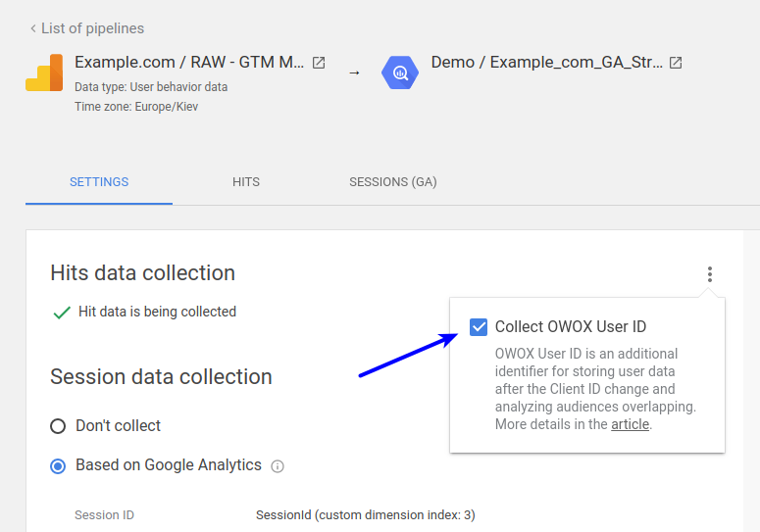Click info icon beside Based on Google Analytics
Image resolution: width=760 pixels, height=532 pixels.
(x=278, y=466)
